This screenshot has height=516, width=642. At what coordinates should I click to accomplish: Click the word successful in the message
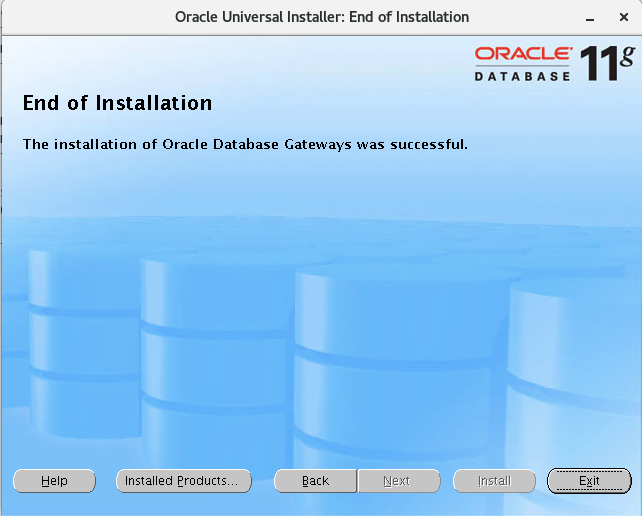click(x=429, y=144)
